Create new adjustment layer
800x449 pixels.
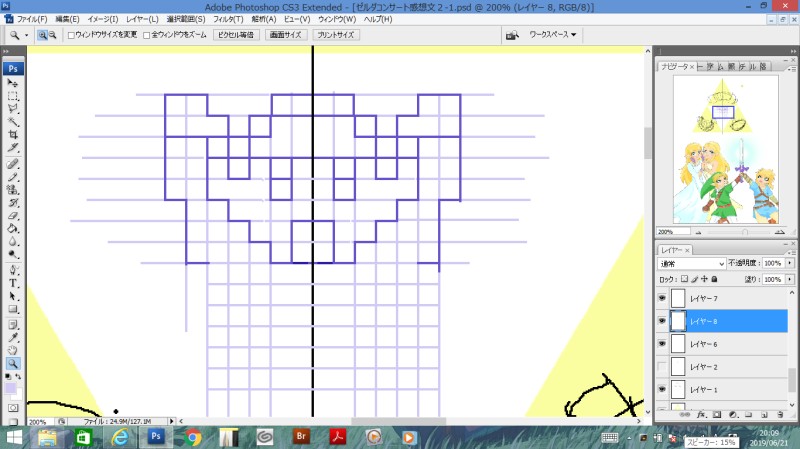tap(733, 415)
